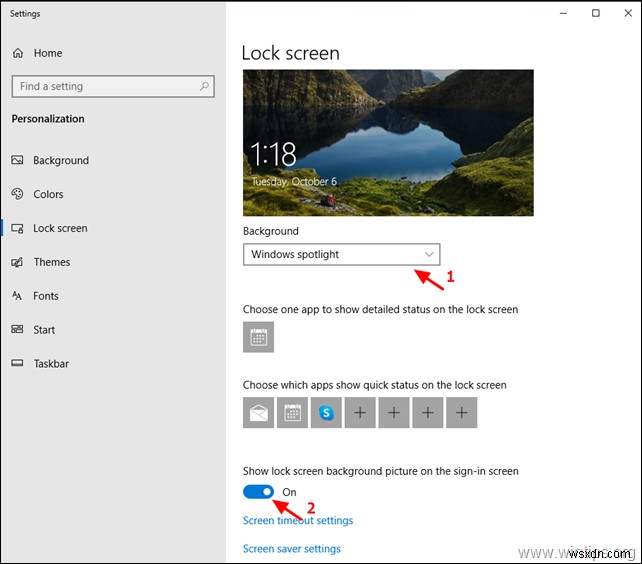Image resolution: width=642 pixels, height=564 pixels.
Task: Open Screen timeout settings link
Action: coord(298,521)
